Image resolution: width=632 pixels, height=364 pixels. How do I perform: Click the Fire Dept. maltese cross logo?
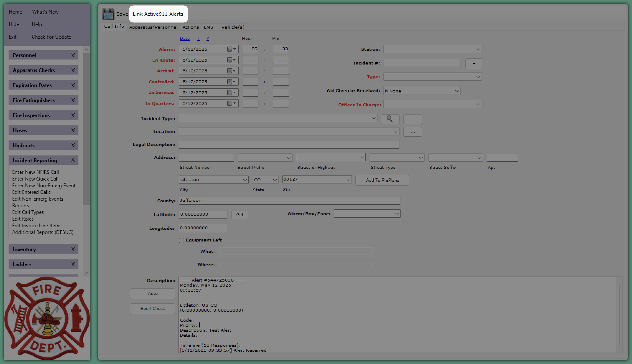[47, 318]
